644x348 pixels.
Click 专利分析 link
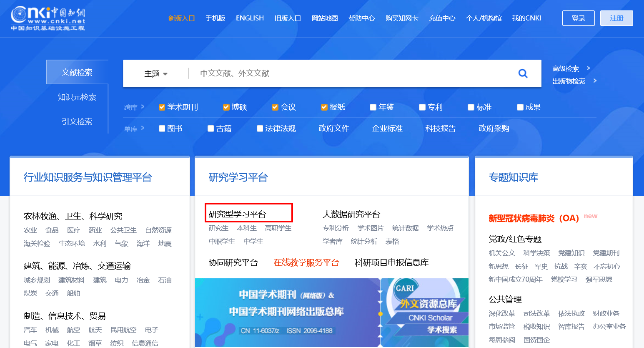(336, 228)
